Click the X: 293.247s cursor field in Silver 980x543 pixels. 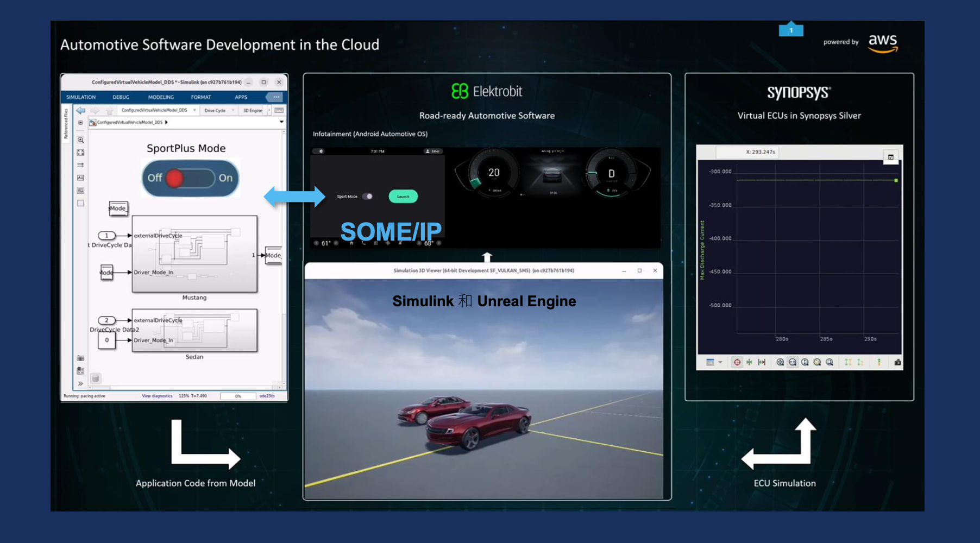pyautogui.click(x=747, y=152)
